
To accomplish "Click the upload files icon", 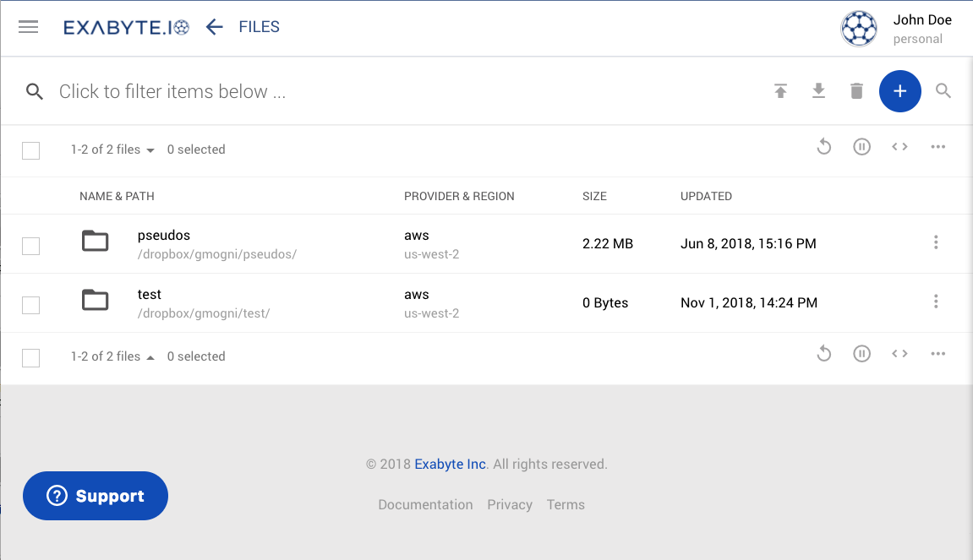I will point(780,90).
